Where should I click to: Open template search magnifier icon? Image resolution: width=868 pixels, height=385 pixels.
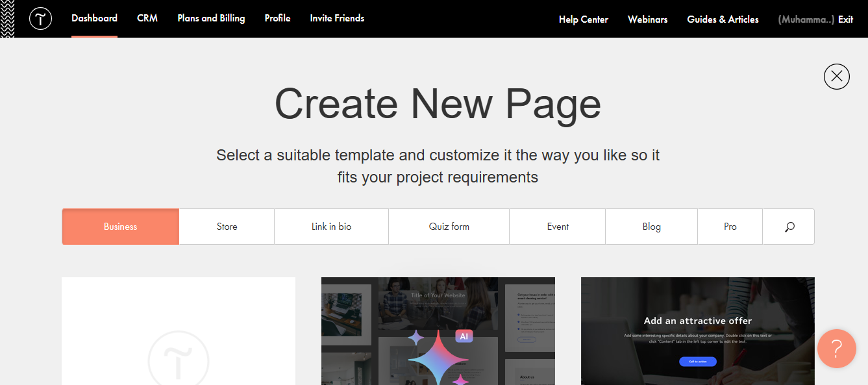(789, 227)
